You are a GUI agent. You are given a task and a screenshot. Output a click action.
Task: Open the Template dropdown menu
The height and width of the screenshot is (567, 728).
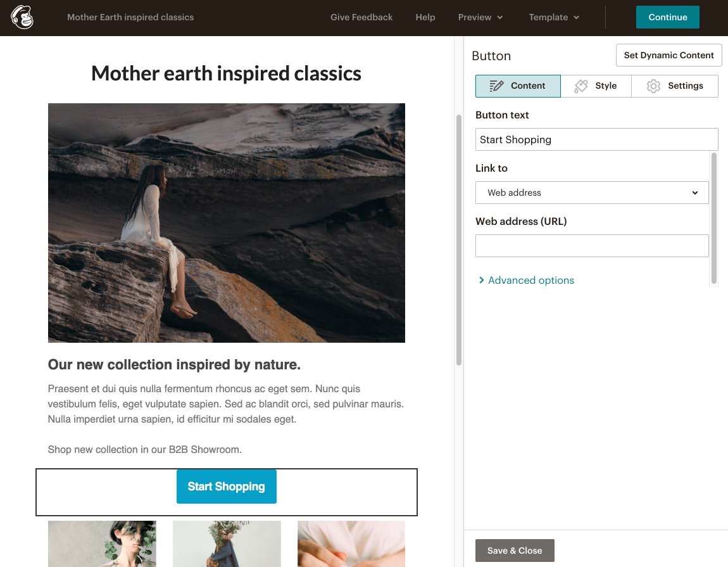(x=554, y=17)
